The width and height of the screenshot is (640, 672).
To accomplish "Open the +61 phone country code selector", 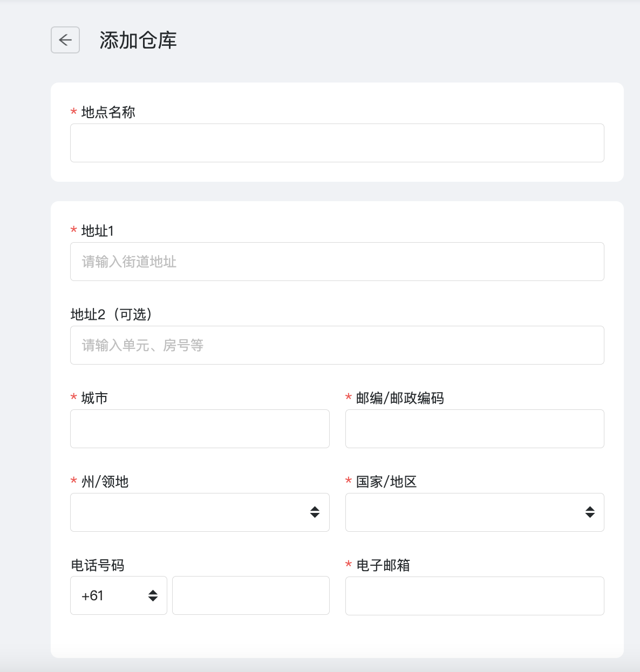I will (119, 595).
